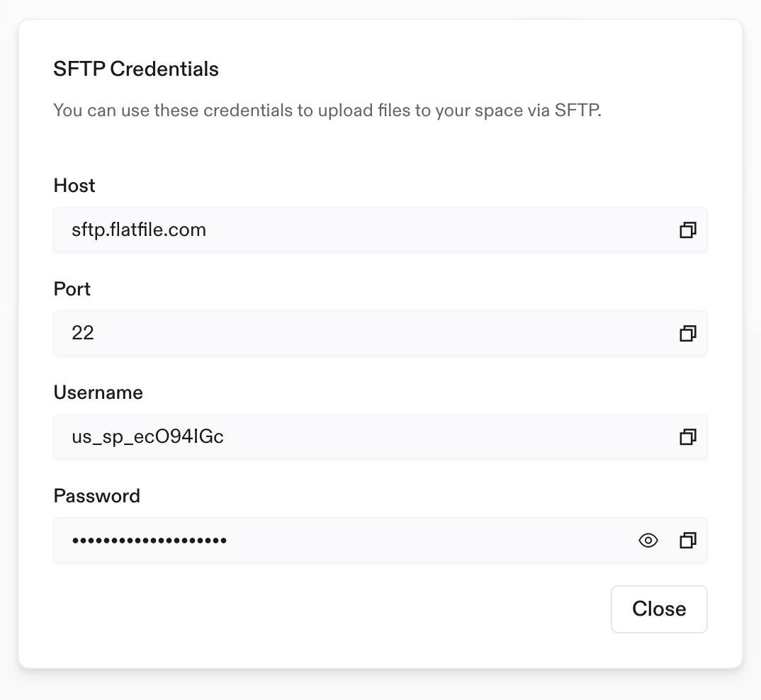Click the copy icon at the Password row end
761x700 pixels.
687,540
